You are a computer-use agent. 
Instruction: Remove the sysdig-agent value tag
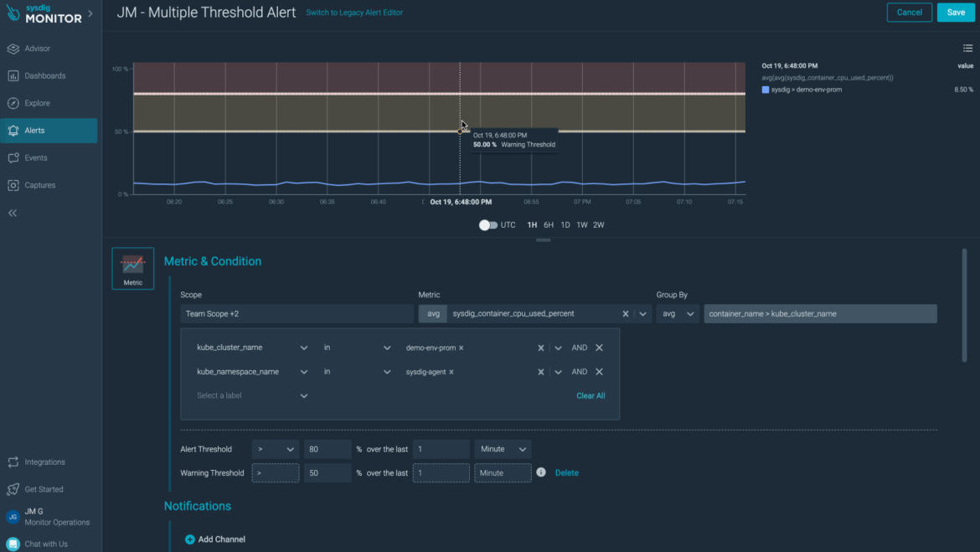click(451, 372)
